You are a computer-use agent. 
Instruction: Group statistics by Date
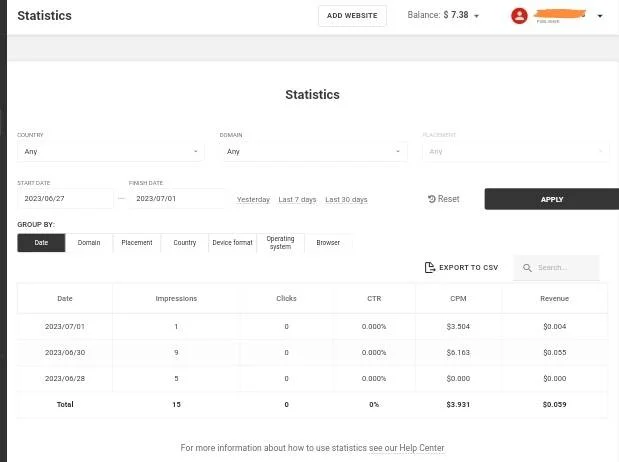pyautogui.click(x=41, y=242)
